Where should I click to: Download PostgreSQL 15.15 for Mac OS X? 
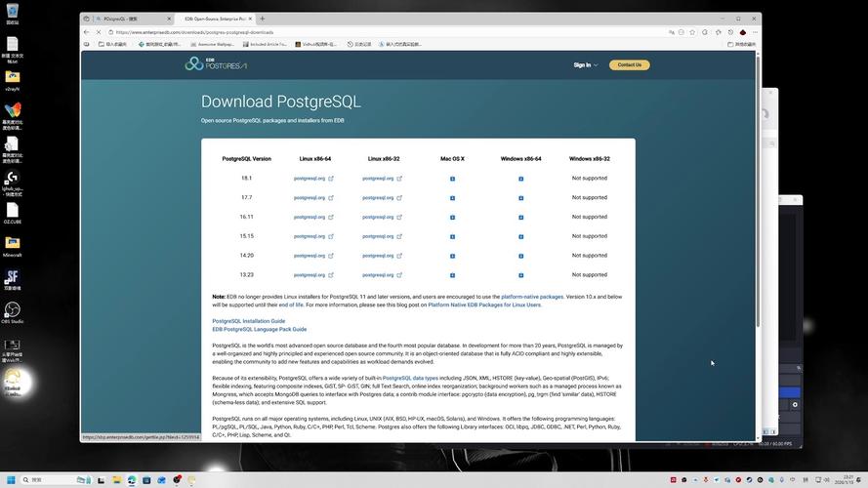coord(452,236)
